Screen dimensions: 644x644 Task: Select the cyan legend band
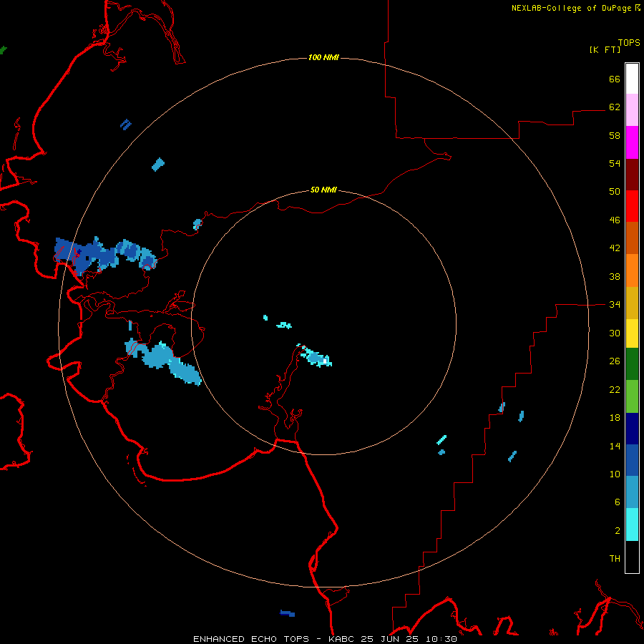point(632,525)
